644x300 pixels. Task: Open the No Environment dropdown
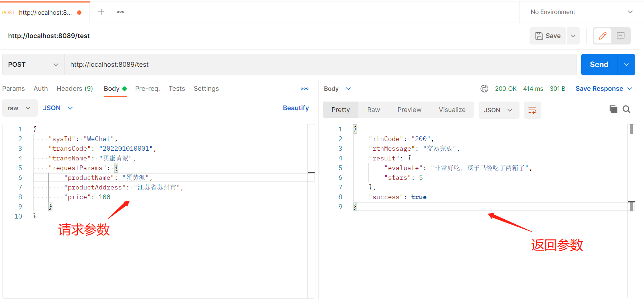(x=581, y=12)
